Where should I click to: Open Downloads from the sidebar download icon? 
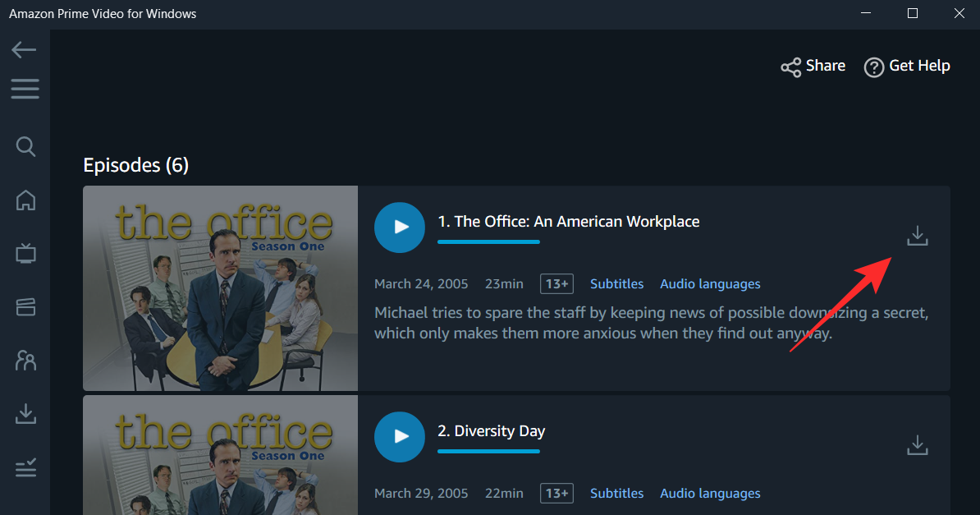(x=25, y=414)
